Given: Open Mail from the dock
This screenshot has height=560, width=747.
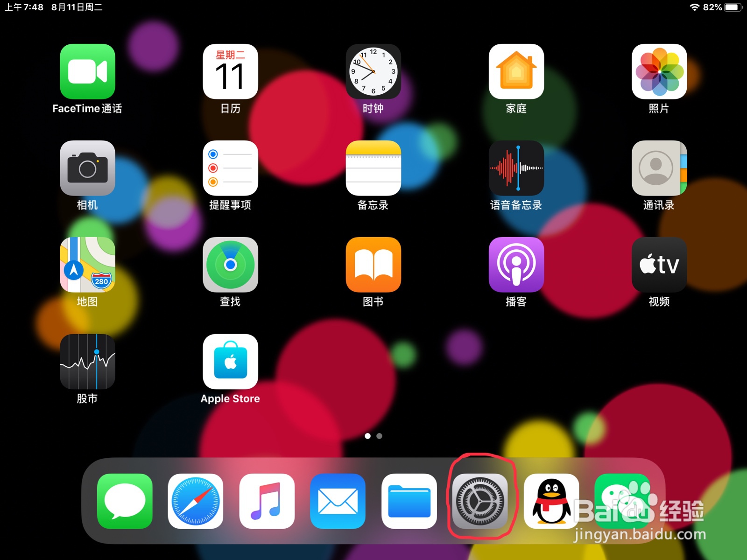Looking at the screenshot, I should tap(338, 501).
